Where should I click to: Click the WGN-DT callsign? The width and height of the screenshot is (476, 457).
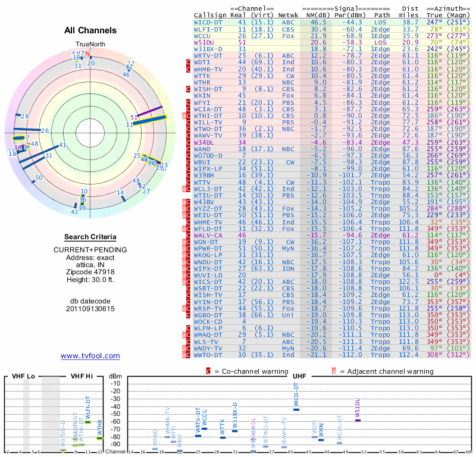pyautogui.click(x=206, y=242)
